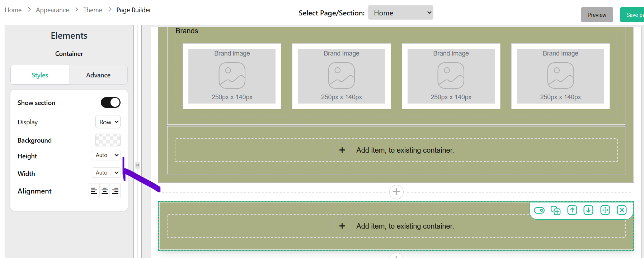Viewport: 644px width, 258px height.
Task: Align content right
Action: tap(115, 191)
